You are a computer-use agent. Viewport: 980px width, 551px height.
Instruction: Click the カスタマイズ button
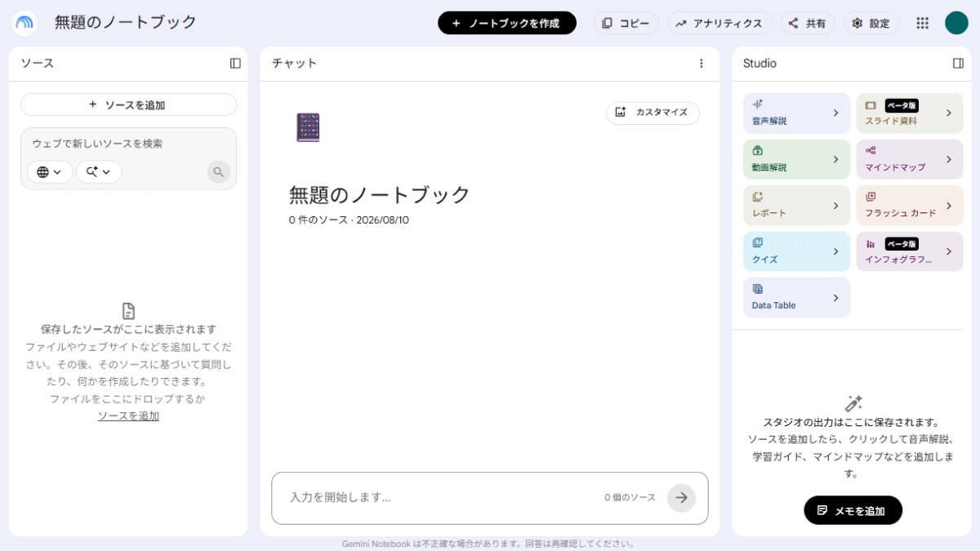(653, 113)
